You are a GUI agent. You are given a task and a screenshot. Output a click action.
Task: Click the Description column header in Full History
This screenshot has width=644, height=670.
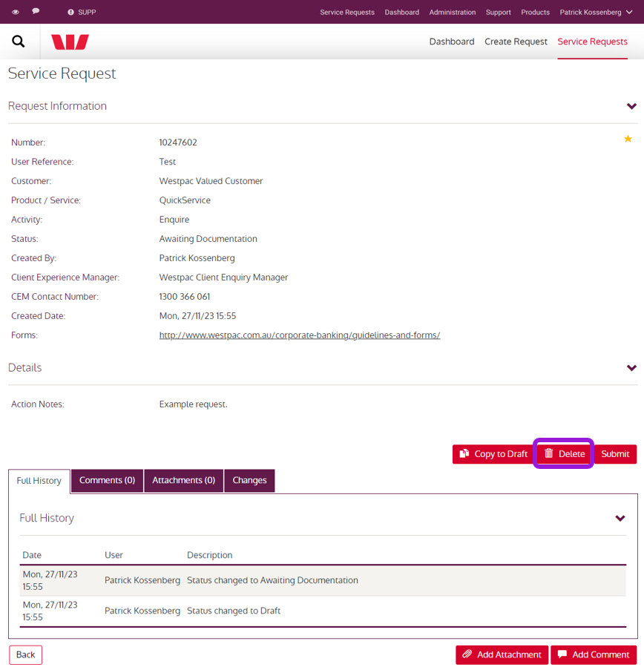point(210,555)
